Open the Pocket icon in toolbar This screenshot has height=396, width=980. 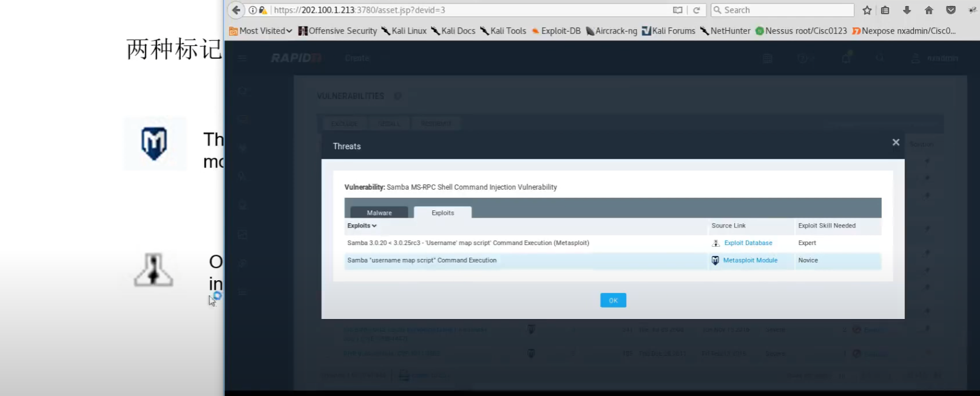pyautogui.click(x=951, y=10)
